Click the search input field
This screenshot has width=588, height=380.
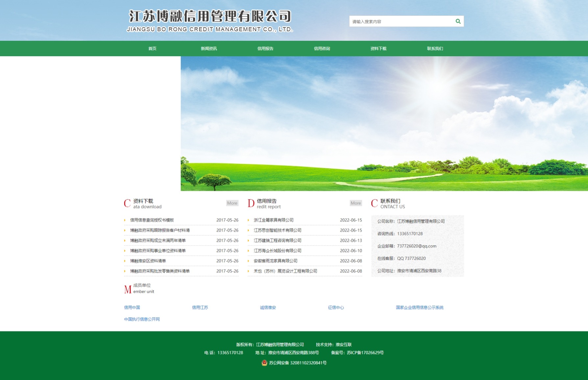click(401, 21)
